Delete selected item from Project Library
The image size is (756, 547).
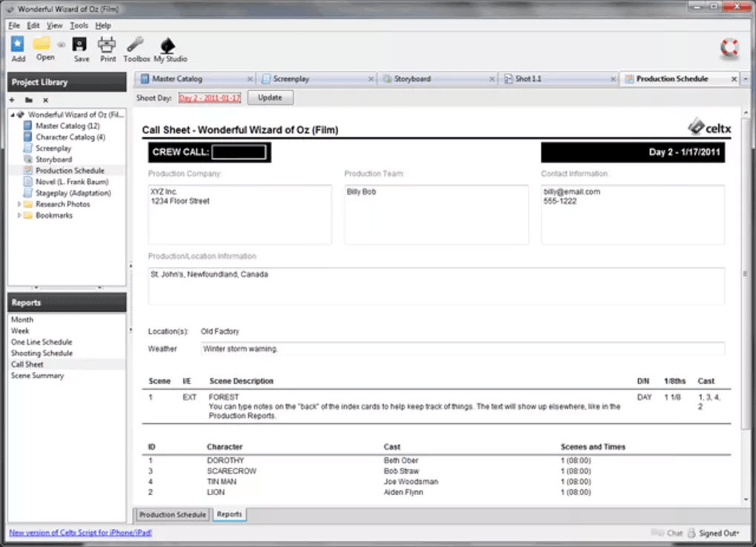[x=45, y=100]
